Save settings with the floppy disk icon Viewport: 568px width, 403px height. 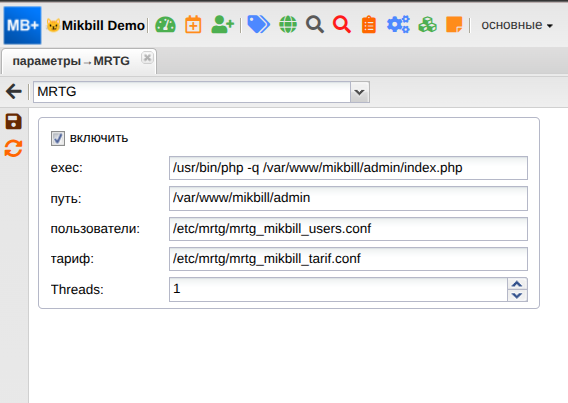click(x=13, y=122)
